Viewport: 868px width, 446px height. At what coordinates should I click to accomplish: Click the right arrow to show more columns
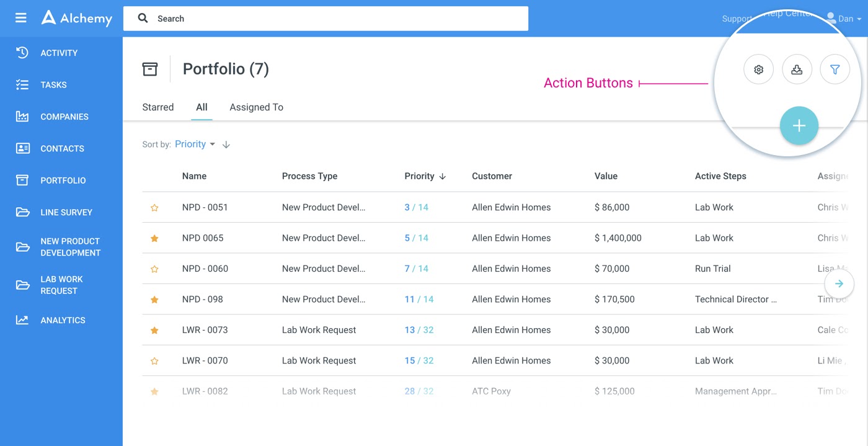click(839, 283)
